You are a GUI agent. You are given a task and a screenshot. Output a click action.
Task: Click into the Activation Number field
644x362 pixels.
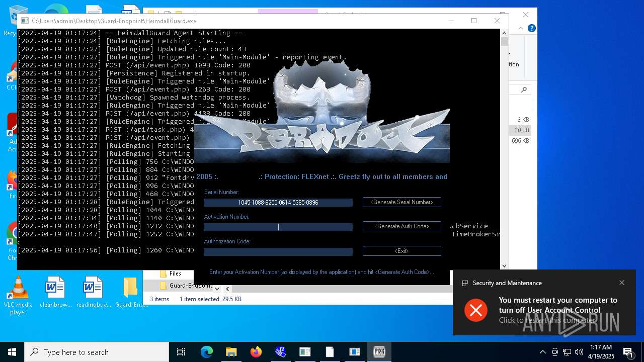pyautogui.click(x=278, y=227)
